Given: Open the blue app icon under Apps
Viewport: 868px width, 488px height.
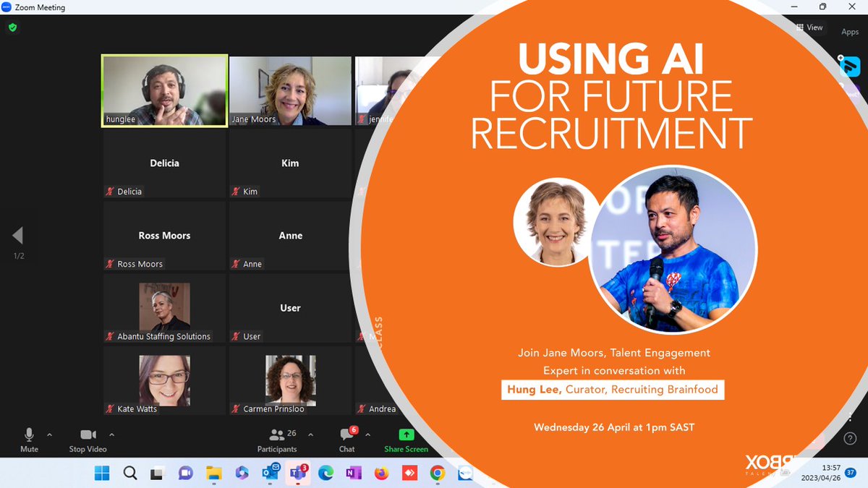Looking at the screenshot, I should click(x=849, y=66).
